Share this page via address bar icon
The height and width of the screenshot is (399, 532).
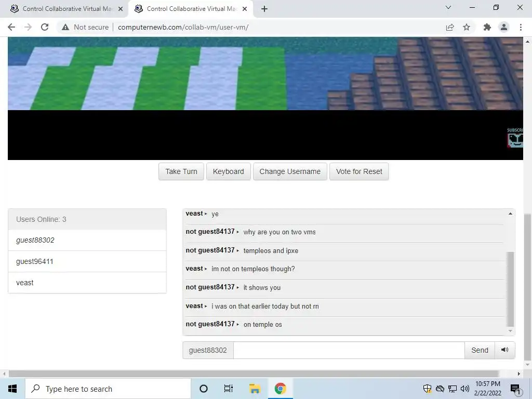click(x=450, y=27)
